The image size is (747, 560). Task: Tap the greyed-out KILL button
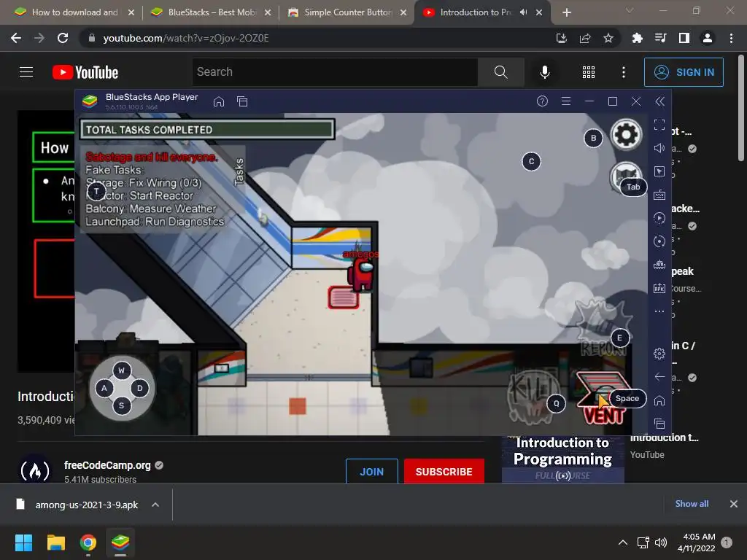tap(533, 397)
